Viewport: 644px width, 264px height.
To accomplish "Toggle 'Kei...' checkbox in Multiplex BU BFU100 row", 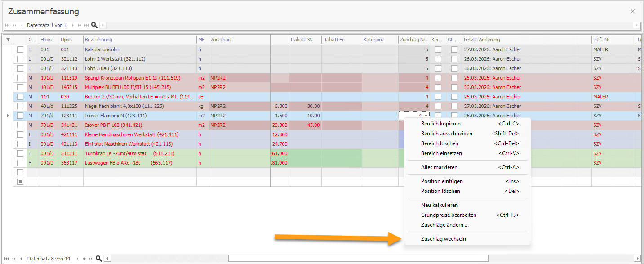I will click(438, 87).
